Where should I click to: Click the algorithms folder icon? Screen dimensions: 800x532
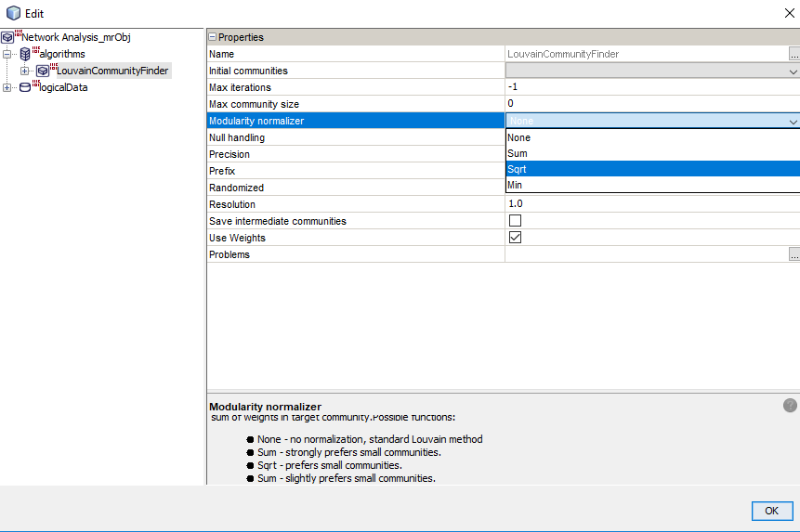coord(25,54)
